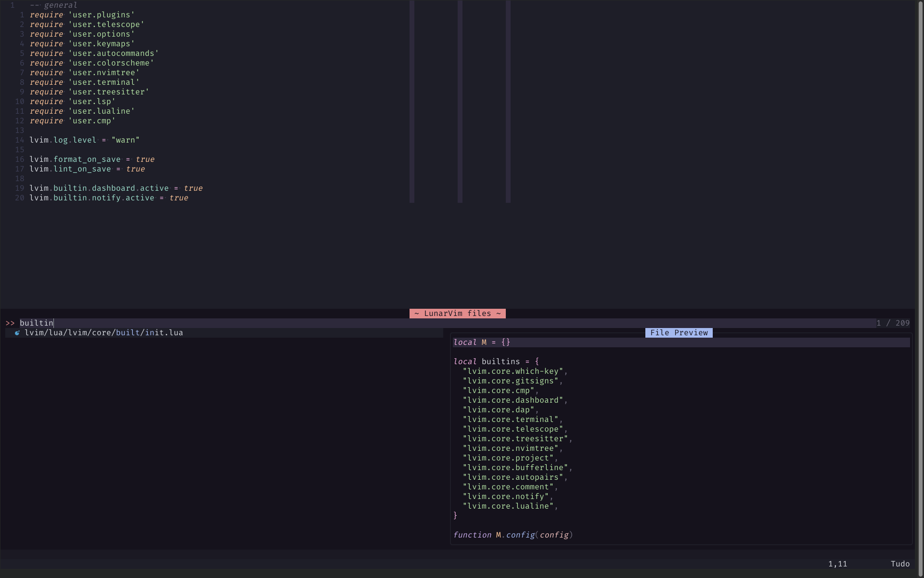Click the -- general comment line
Image resolution: width=924 pixels, height=578 pixels.
[53, 5]
